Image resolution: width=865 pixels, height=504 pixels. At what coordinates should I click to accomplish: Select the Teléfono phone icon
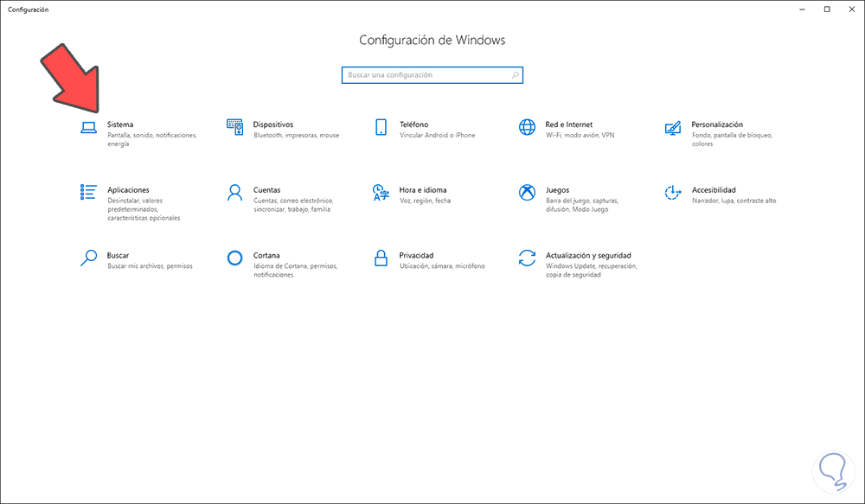click(x=381, y=127)
